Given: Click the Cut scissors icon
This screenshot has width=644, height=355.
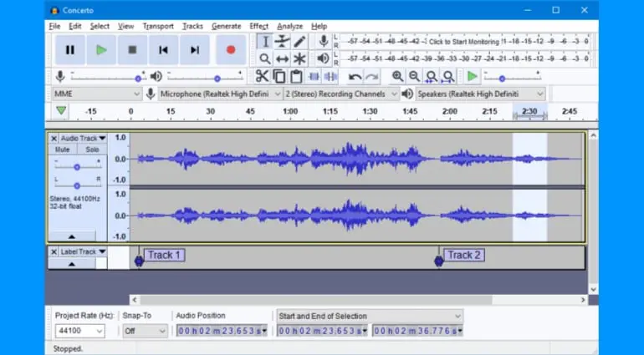Looking at the screenshot, I should click(262, 76).
